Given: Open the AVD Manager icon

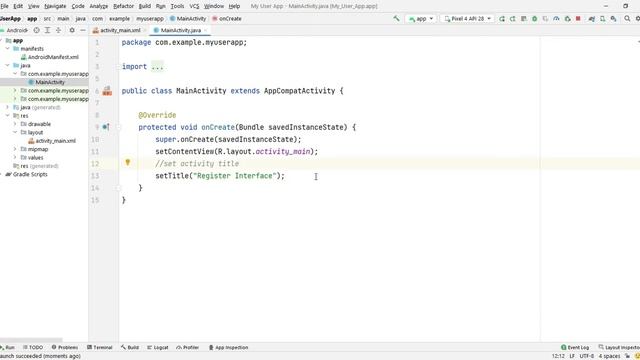Looking at the screenshot, I should (602, 19).
